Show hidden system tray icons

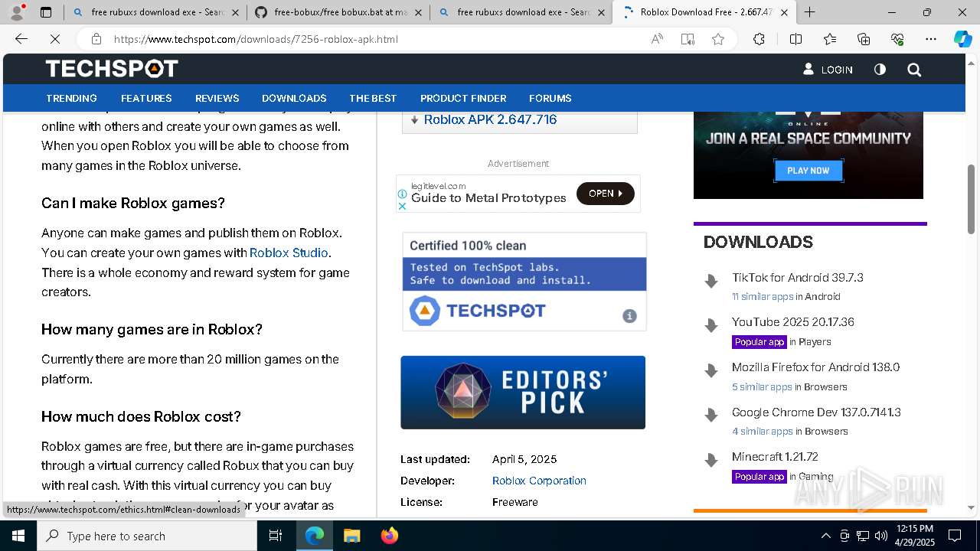coord(825,536)
